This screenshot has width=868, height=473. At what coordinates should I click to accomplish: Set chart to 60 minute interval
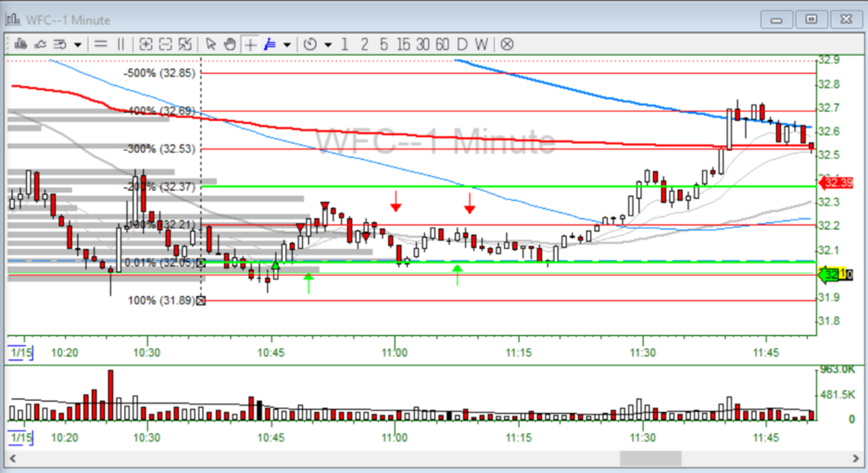point(443,44)
